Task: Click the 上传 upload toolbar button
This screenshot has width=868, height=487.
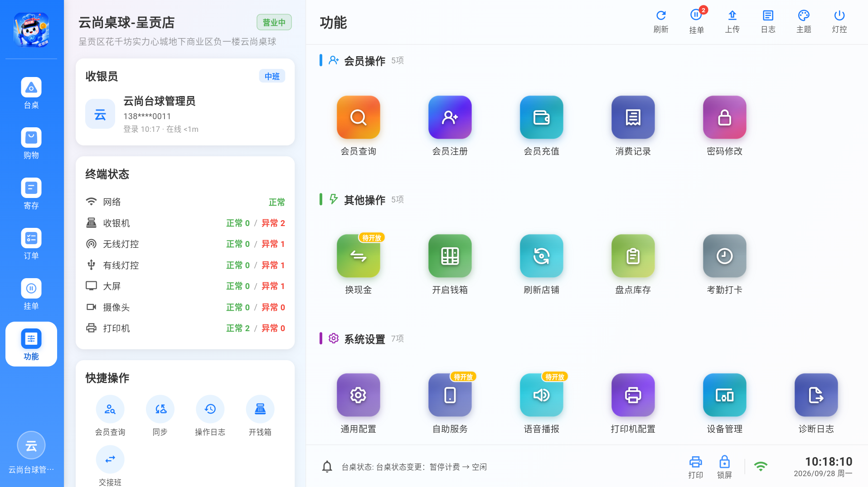Action: [732, 22]
